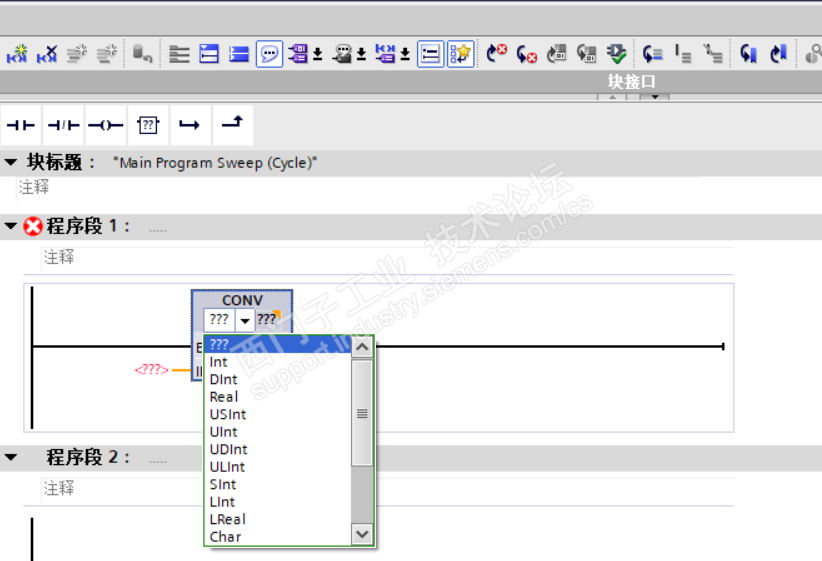
Task: Choose SInt from data type list
Action: pos(278,484)
